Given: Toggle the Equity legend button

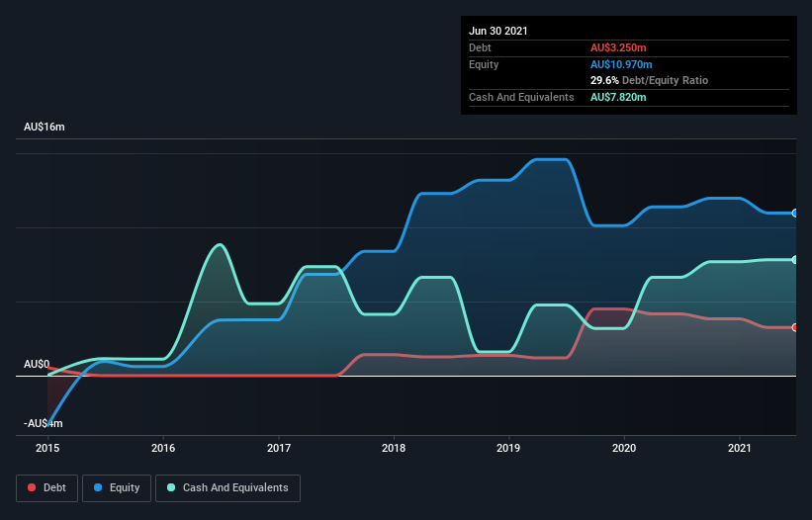Looking at the screenshot, I should 117,488.
